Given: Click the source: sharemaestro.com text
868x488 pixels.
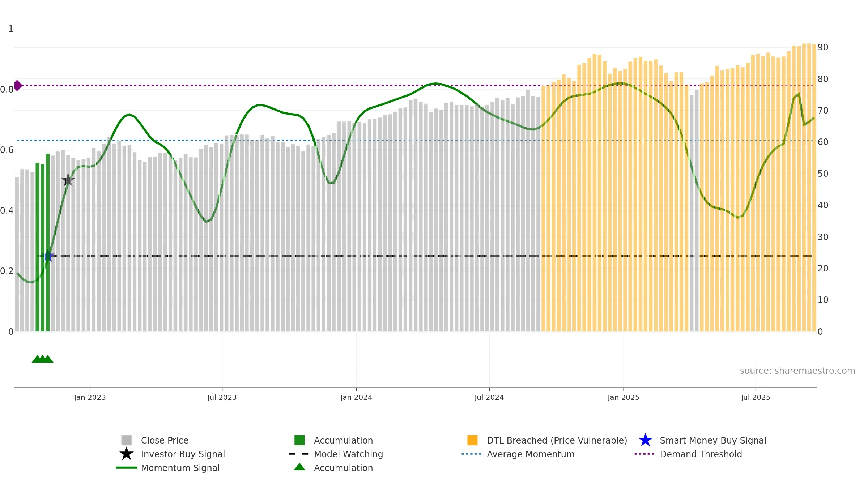Looking at the screenshot, I should pyautogui.click(x=797, y=371).
